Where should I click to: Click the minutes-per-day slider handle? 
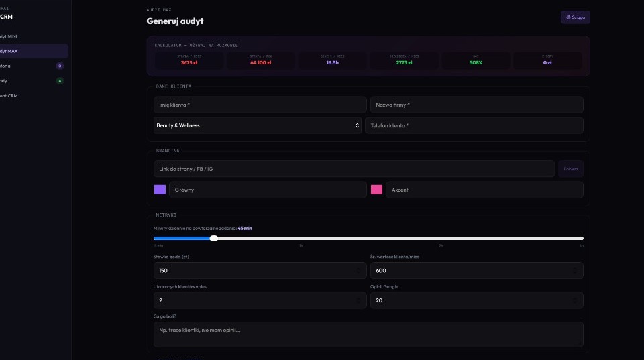pyautogui.click(x=213, y=239)
